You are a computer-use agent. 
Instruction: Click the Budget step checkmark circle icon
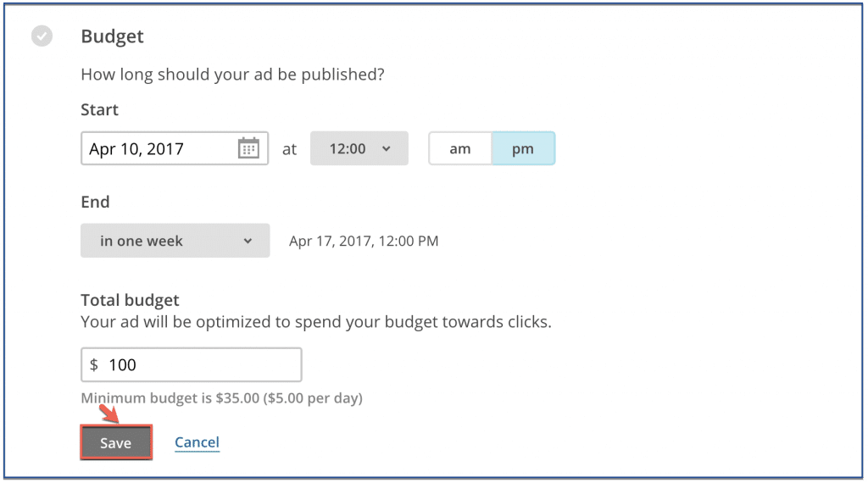tap(42, 36)
